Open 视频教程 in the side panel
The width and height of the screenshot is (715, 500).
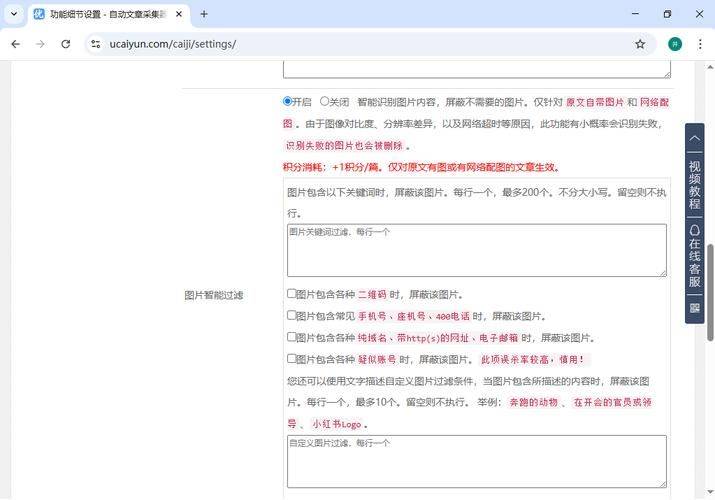tap(694, 185)
